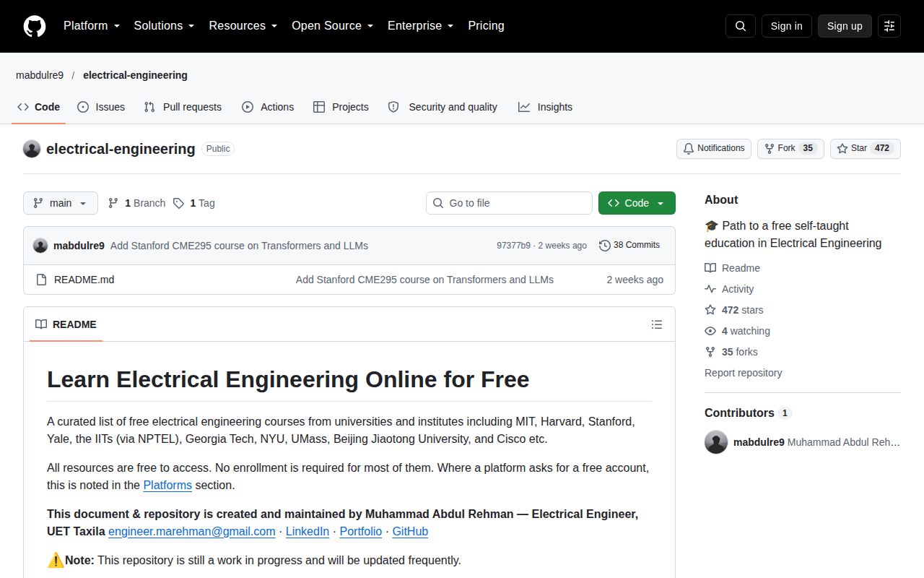Click the electrical-engineering repository title
The image size is (924, 578).
(121, 149)
